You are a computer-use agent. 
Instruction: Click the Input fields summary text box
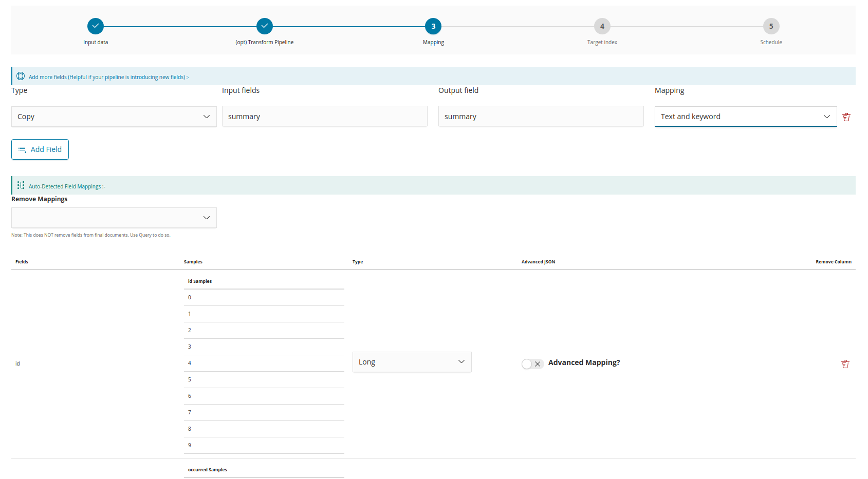click(x=324, y=117)
